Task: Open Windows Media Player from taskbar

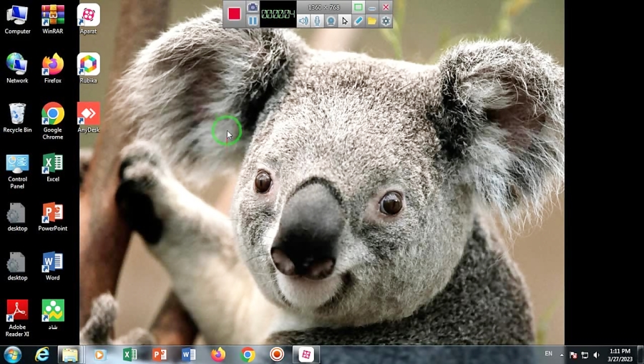Action: 99,355
